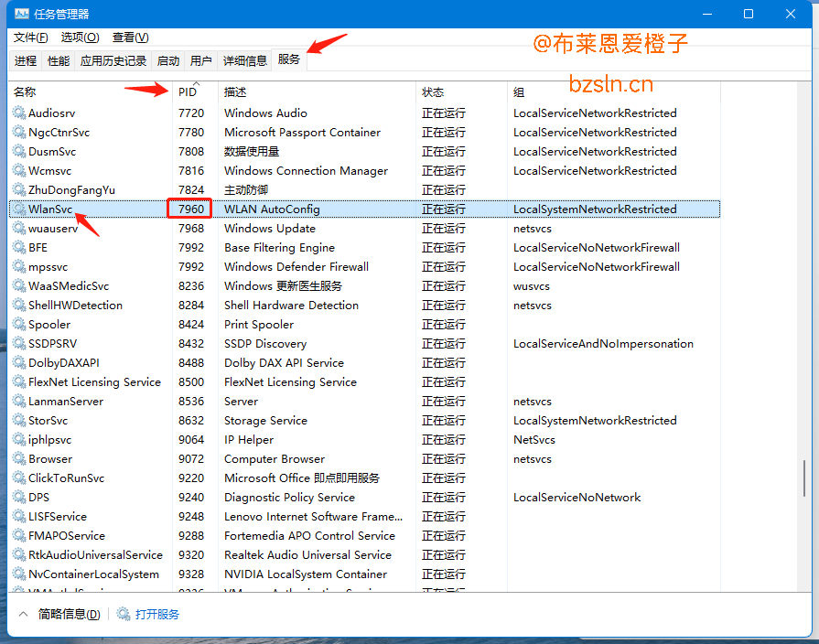Switch to the 进程 tab
The width and height of the screenshot is (819, 644).
pos(26,61)
